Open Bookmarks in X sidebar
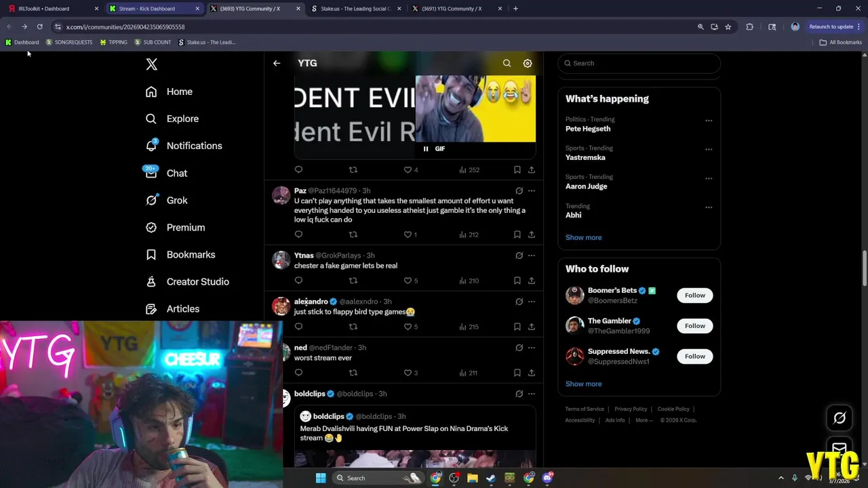The height and width of the screenshot is (488, 868). (180, 255)
